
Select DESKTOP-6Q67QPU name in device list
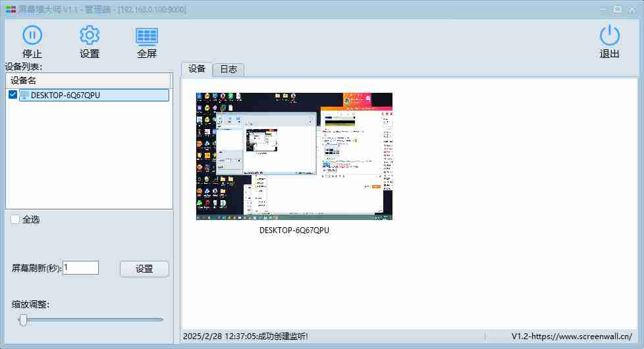click(x=65, y=95)
